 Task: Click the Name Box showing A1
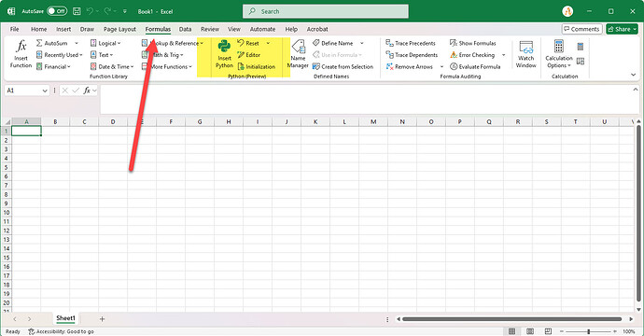[27, 91]
